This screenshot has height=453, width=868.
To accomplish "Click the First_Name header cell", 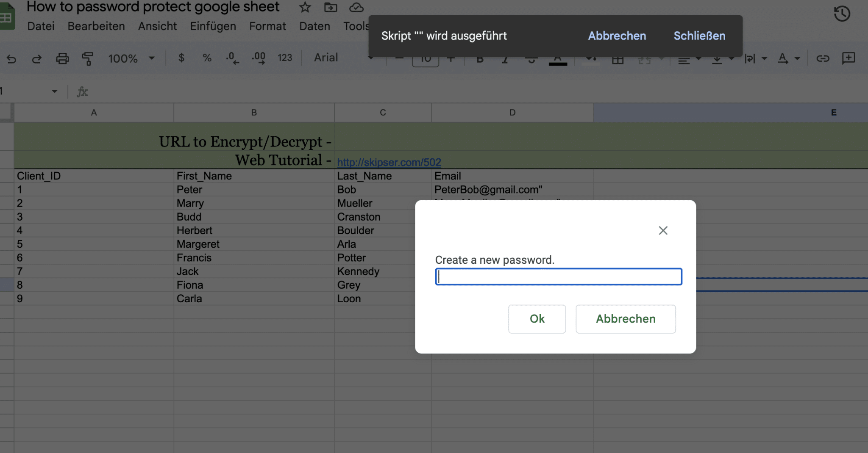I will (x=254, y=176).
